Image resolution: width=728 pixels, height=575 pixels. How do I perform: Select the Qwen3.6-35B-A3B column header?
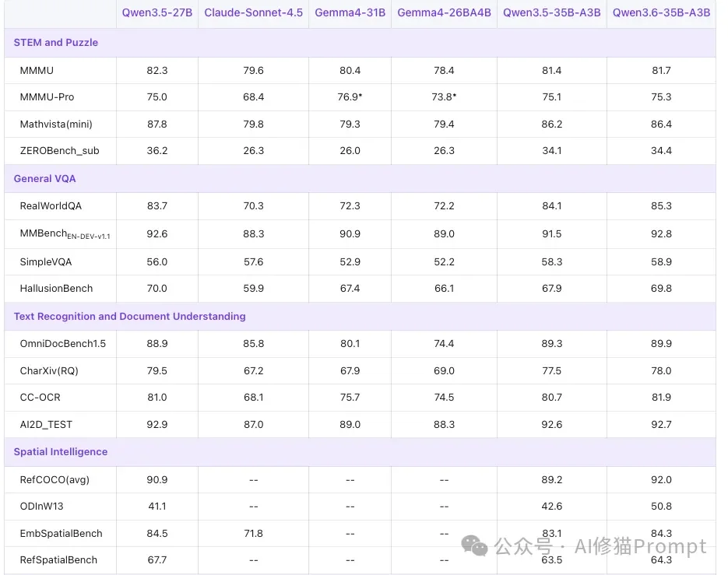pyautogui.click(x=661, y=12)
